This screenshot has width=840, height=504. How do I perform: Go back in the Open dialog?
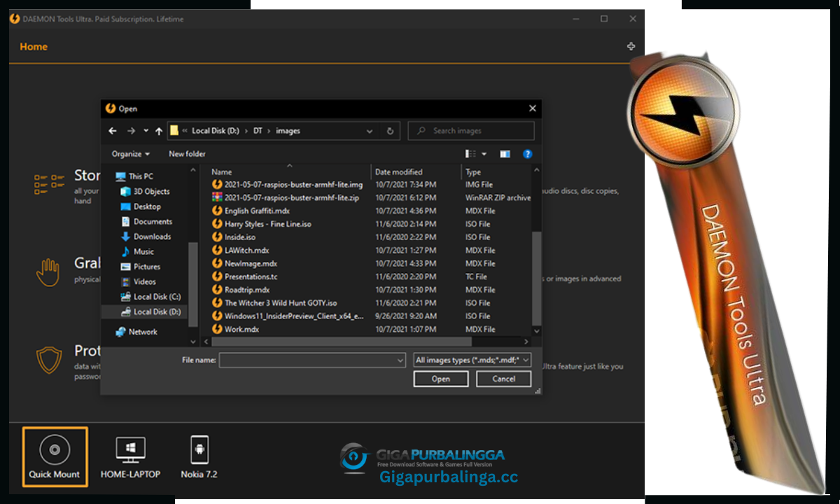point(113,131)
